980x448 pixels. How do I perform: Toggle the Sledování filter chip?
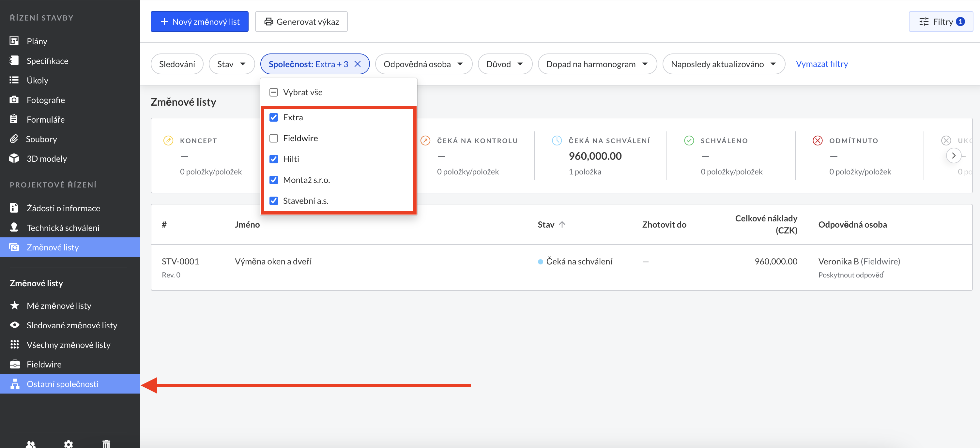(177, 64)
